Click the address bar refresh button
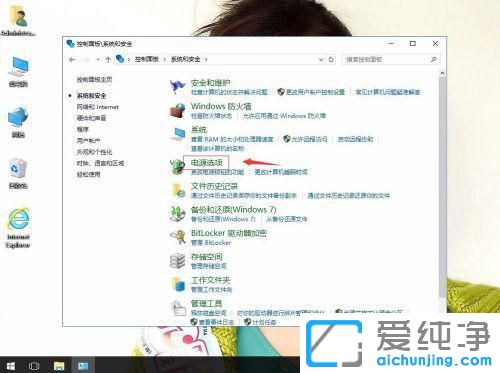Viewport: 500px width, 373px height. click(x=331, y=60)
